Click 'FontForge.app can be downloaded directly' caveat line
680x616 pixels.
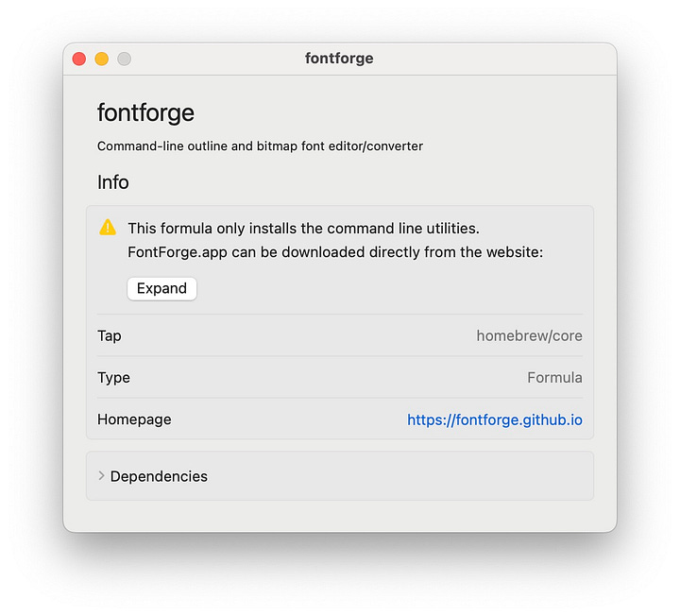pos(335,252)
